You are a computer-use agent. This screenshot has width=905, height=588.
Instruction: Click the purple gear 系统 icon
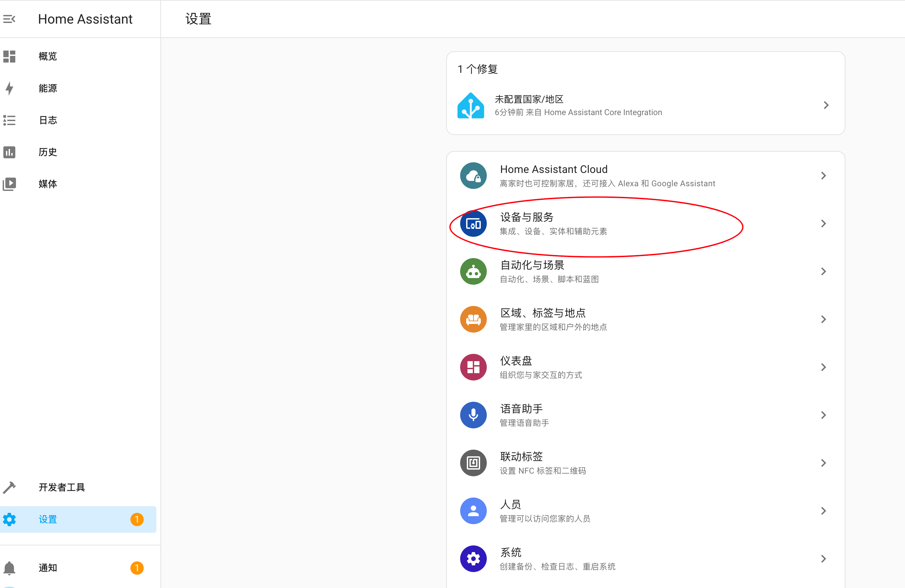(473, 559)
